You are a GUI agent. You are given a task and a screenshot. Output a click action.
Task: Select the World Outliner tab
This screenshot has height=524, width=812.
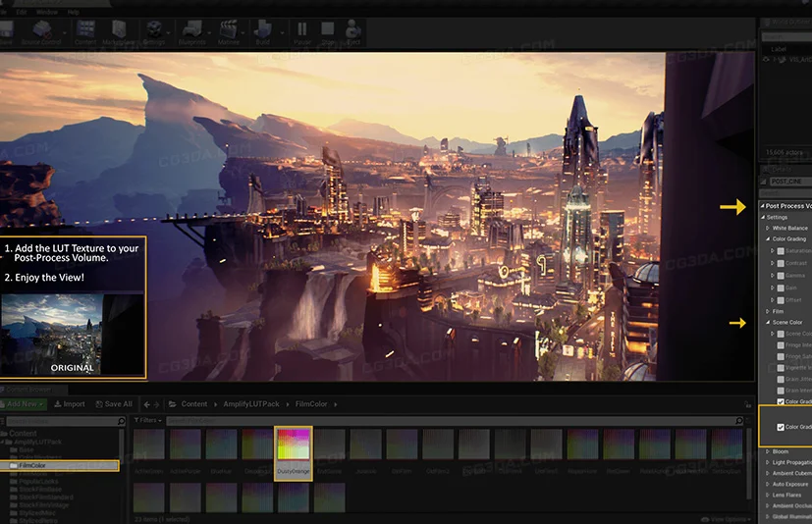pyautogui.click(x=786, y=23)
